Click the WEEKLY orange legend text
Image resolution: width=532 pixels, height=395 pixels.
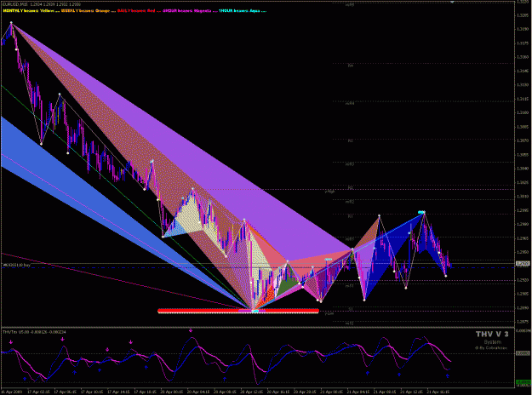[89, 11]
